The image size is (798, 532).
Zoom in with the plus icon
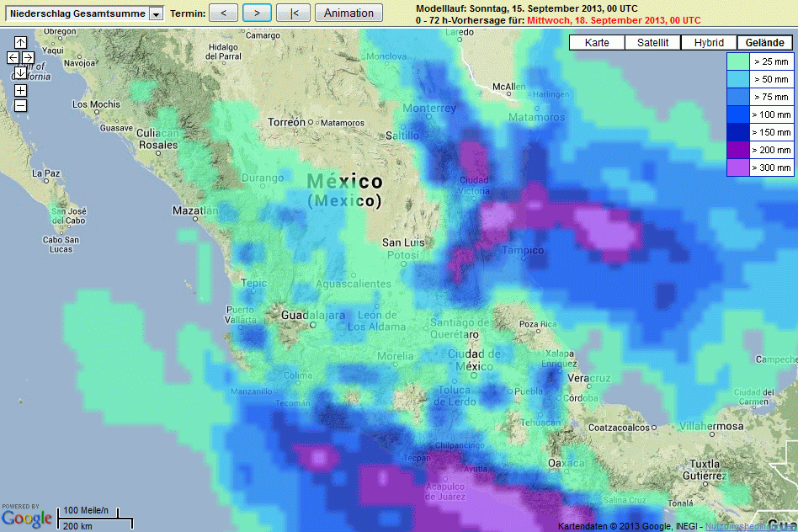coord(20,90)
